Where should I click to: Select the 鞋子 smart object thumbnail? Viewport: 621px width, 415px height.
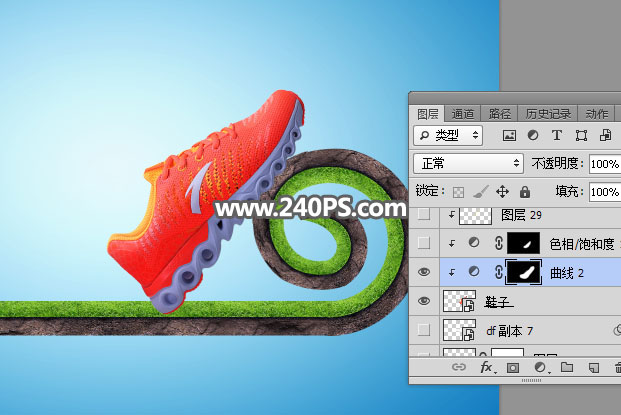459,301
